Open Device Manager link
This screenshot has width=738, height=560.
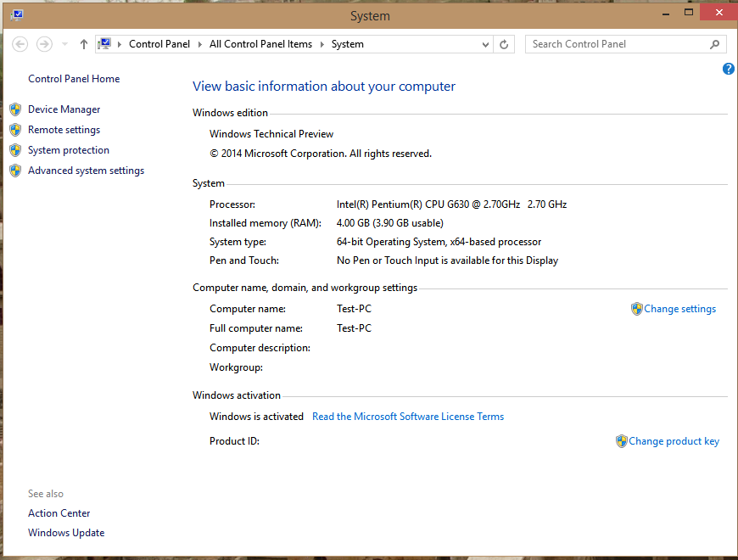[x=64, y=109]
